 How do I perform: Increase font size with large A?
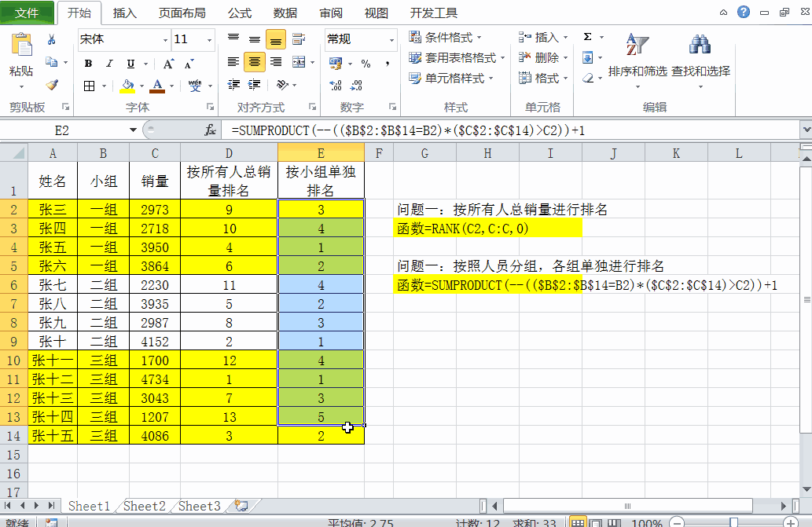pyautogui.click(x=168, y=64)
